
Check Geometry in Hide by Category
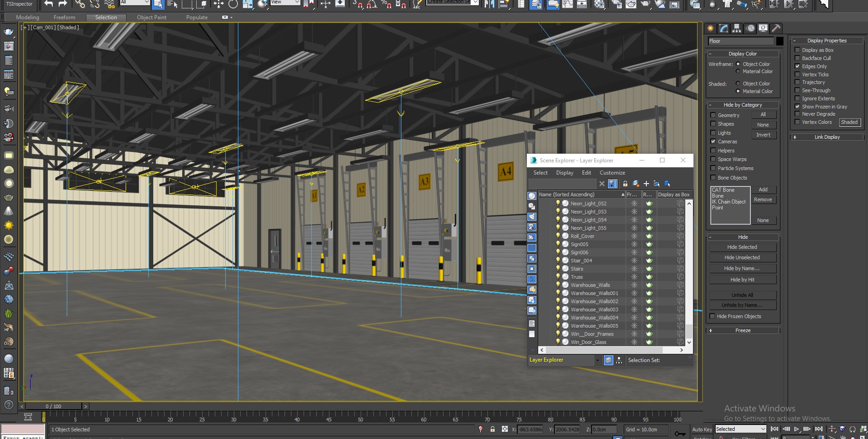coord(713,115)
